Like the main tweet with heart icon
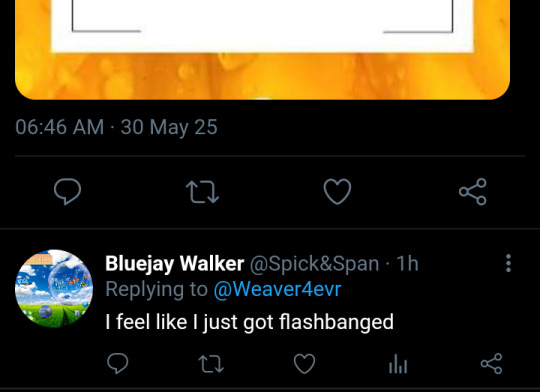 (338, 192)
